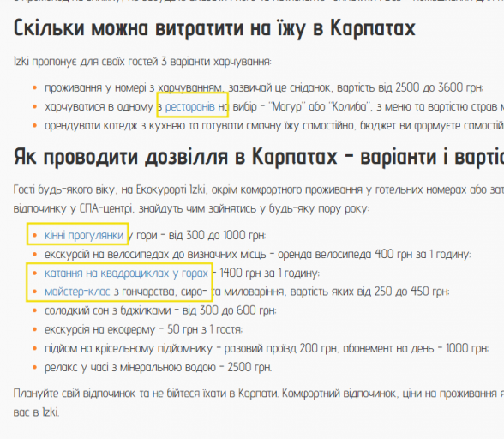Screen dimensions: 504x439
Task: Follow the "кінні прогулянки" link
Action: click(x=84, y=236)
